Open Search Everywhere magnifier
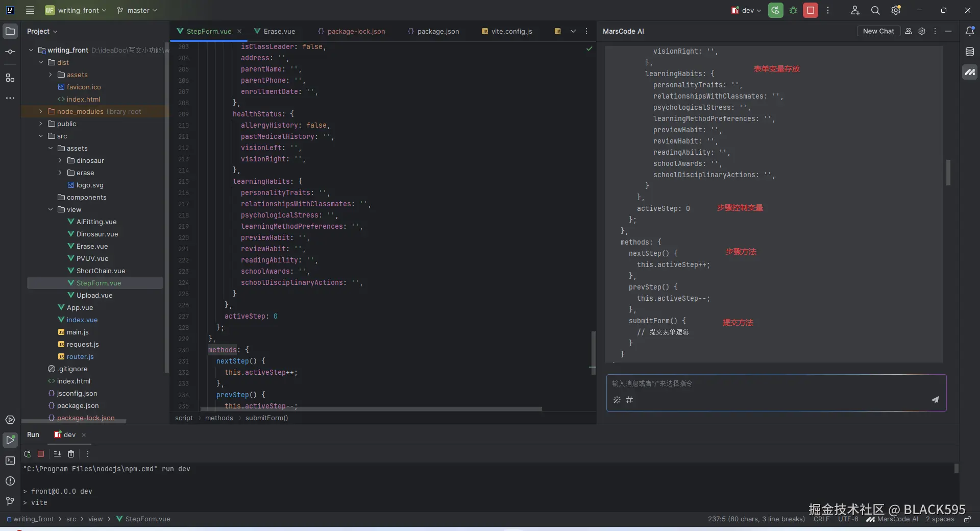Screen dimensions: 980x531 [x=875, y=10]
